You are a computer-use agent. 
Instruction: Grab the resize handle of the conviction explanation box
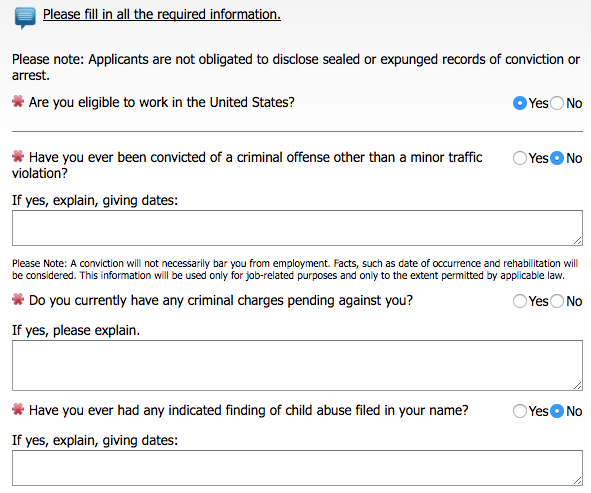[x=577, y=240]
